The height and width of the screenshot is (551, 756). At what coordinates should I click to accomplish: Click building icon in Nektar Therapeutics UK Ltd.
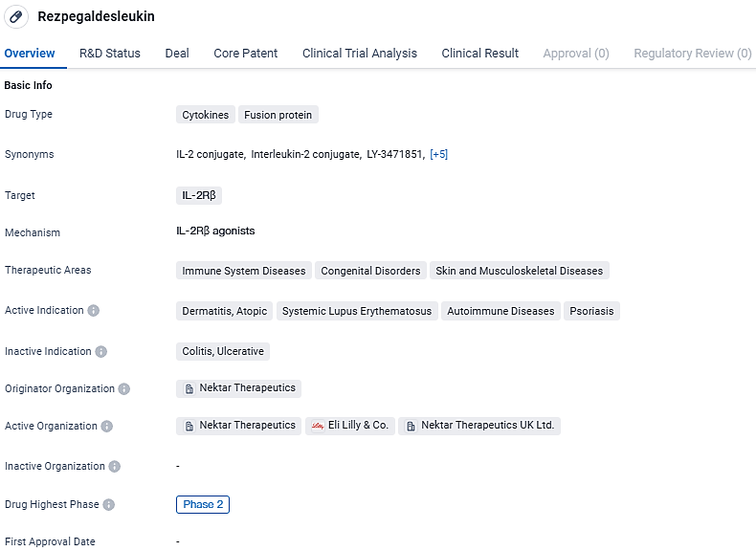click(x=410, y=426)
